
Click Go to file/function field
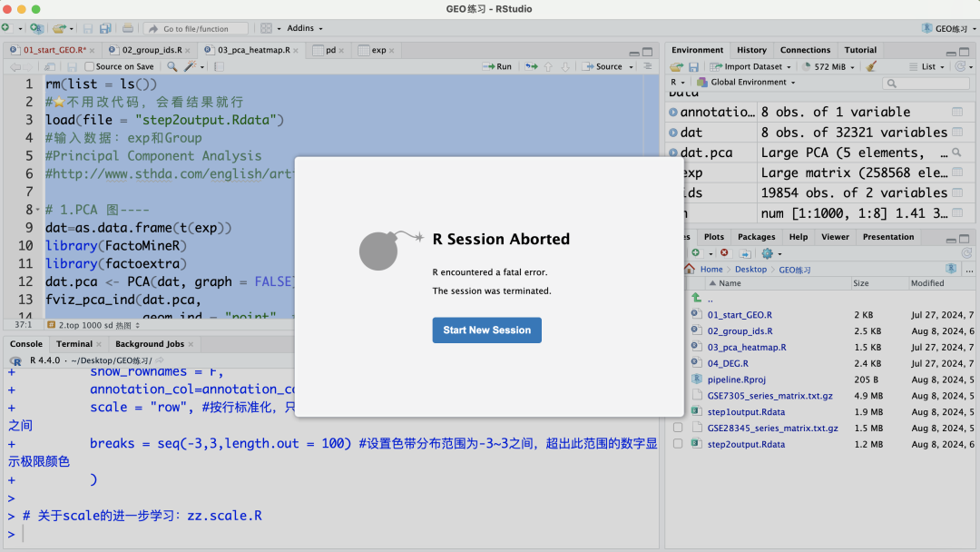[x=196, y=28]
